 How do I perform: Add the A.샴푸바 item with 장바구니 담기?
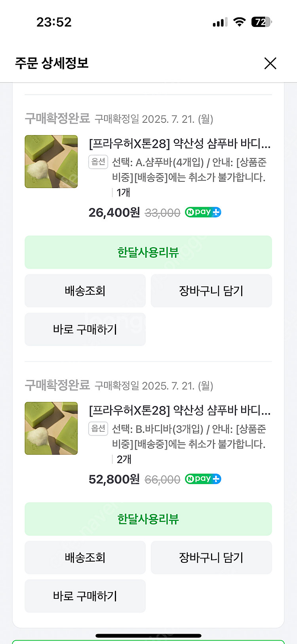(x=211, y=291)
